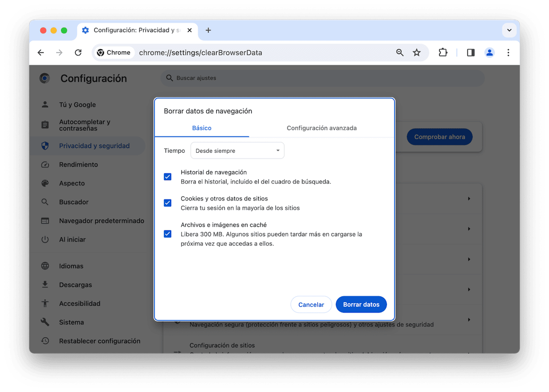Click the Cancelar button
The height and width of the screenshot is (392, 549).
[x=311, y=305]
